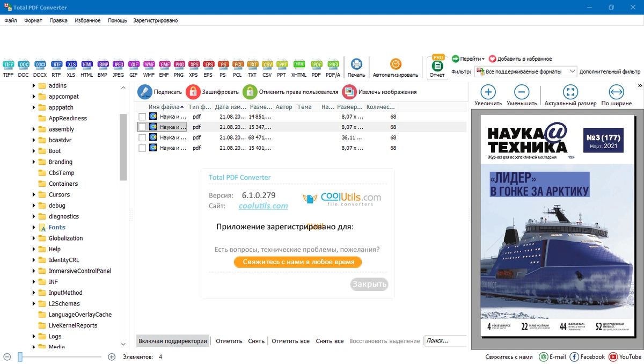
Task: Choose JPEG output icon
Action: [x=118, y=68]
